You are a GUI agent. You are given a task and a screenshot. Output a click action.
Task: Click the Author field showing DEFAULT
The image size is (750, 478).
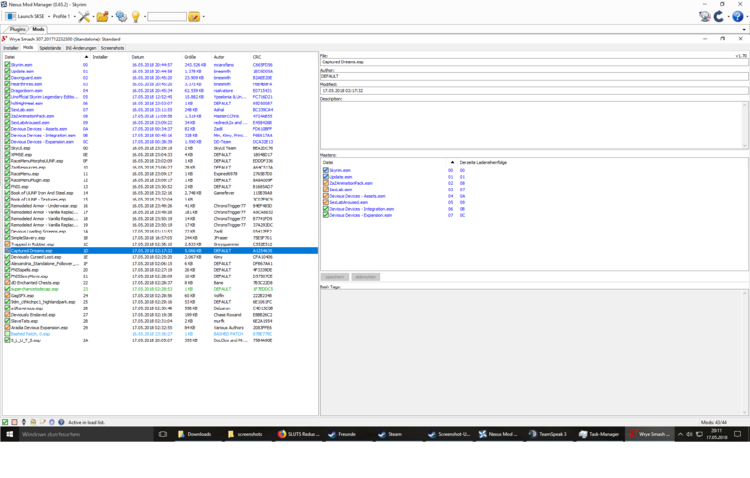(x=534, y=77)
